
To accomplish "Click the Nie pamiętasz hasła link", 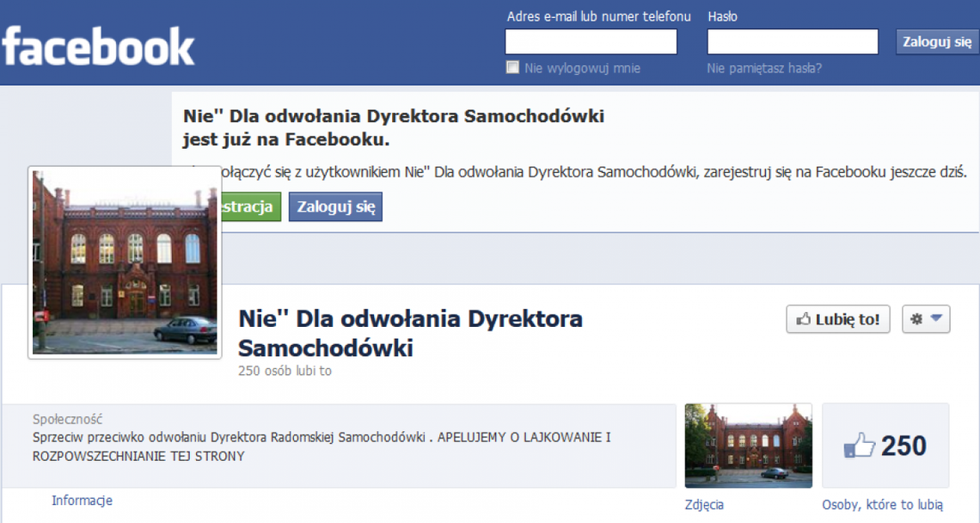I will [x=766, y=67].
